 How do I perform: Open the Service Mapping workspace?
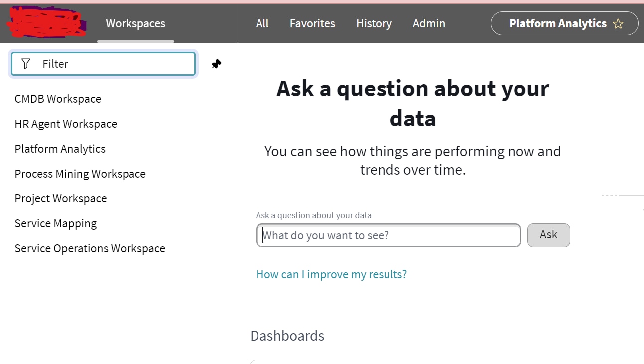click(55, 223)
